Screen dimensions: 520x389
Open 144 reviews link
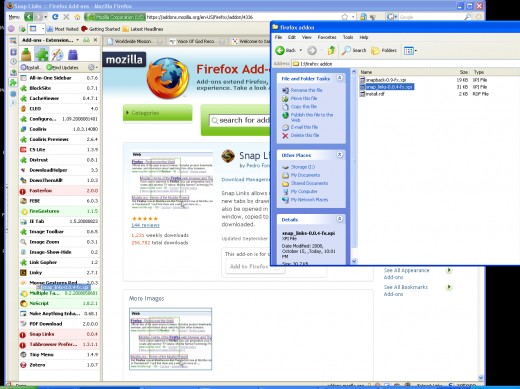point(145,225)
